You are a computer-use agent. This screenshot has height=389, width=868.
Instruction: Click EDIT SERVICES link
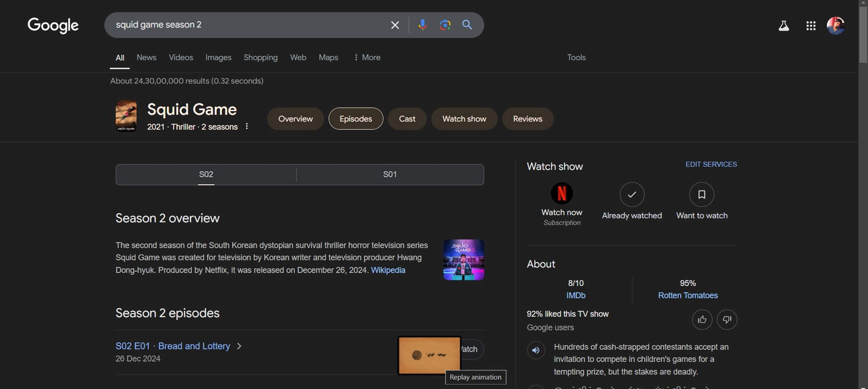coord(711,164)
